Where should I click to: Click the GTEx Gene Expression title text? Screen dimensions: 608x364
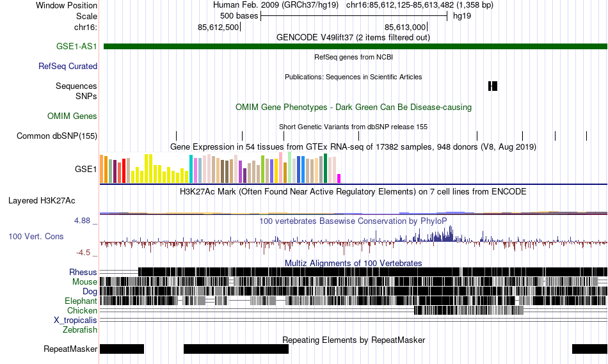tap(353, 147)
